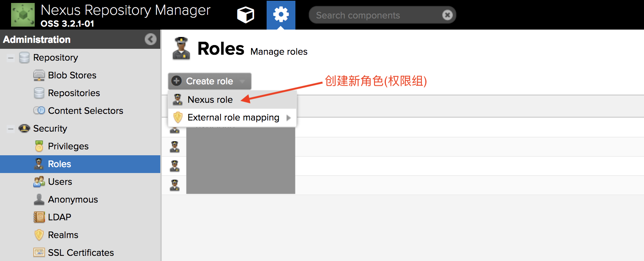Open External role mapping submenu

click(232, 118)
